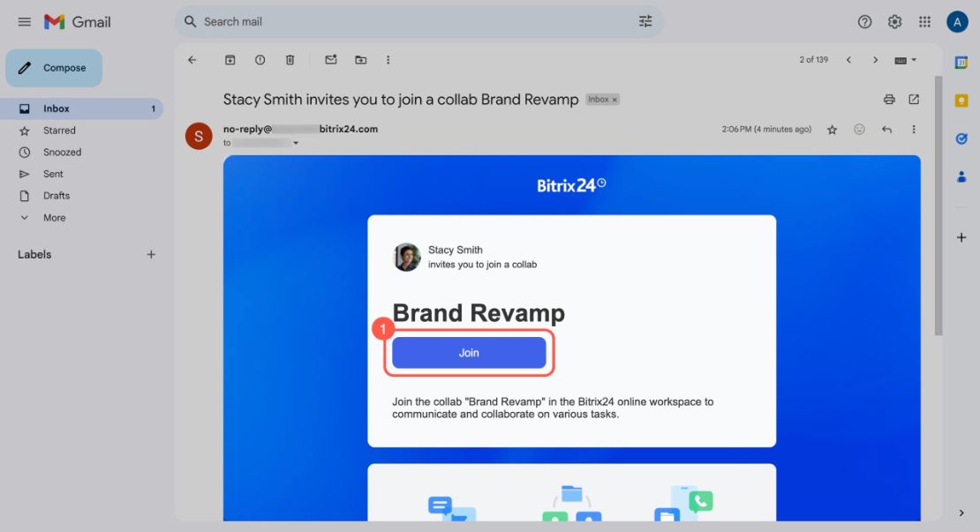Open Google Keep side panel
The image size is (980, 532).
tap(961, 101)
